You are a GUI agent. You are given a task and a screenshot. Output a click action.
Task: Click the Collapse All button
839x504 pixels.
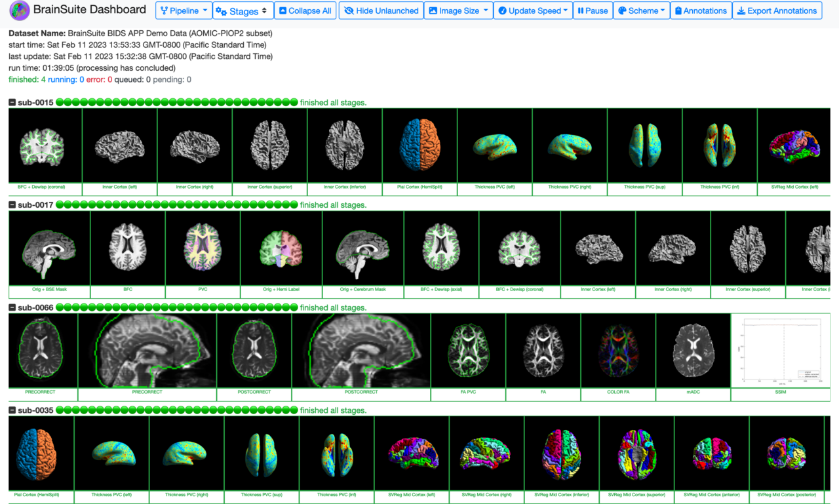point(304,10)
